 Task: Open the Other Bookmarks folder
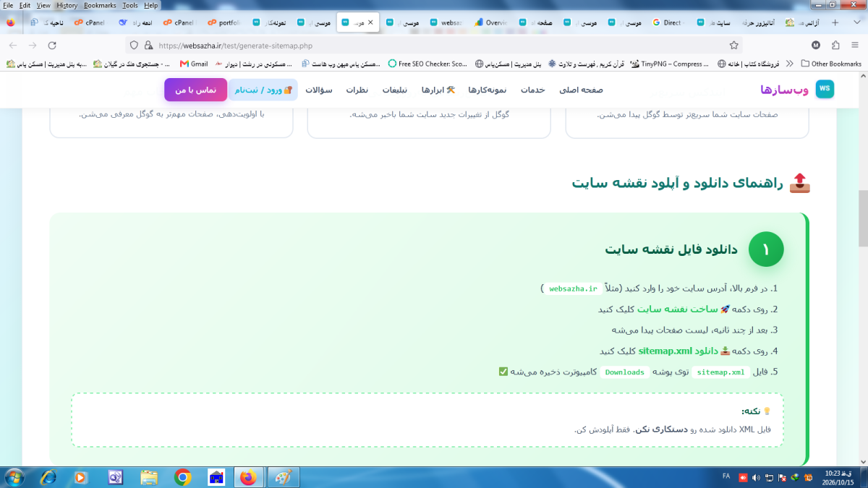coord(831,64)
